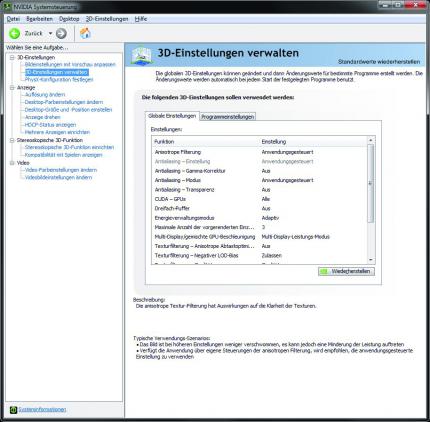Select Antialiasing – Modus row
430x422 pixels.
click(259, 180)
